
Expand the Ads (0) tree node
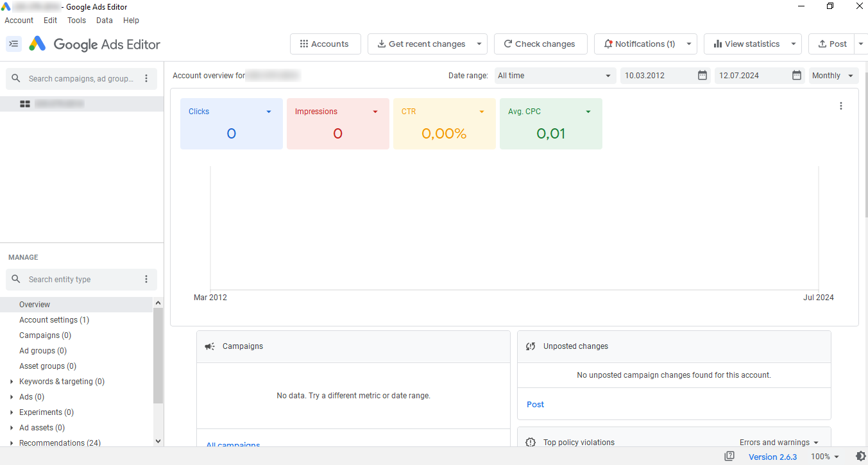coord(12,397)
